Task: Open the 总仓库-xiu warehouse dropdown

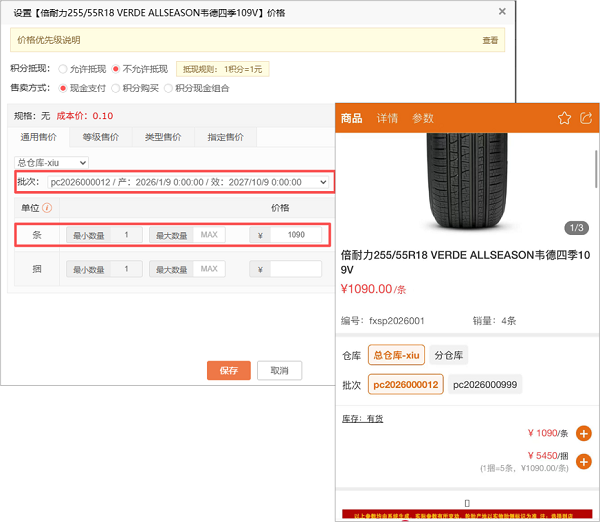Action: pyautogui.click(x=52, y=162)
